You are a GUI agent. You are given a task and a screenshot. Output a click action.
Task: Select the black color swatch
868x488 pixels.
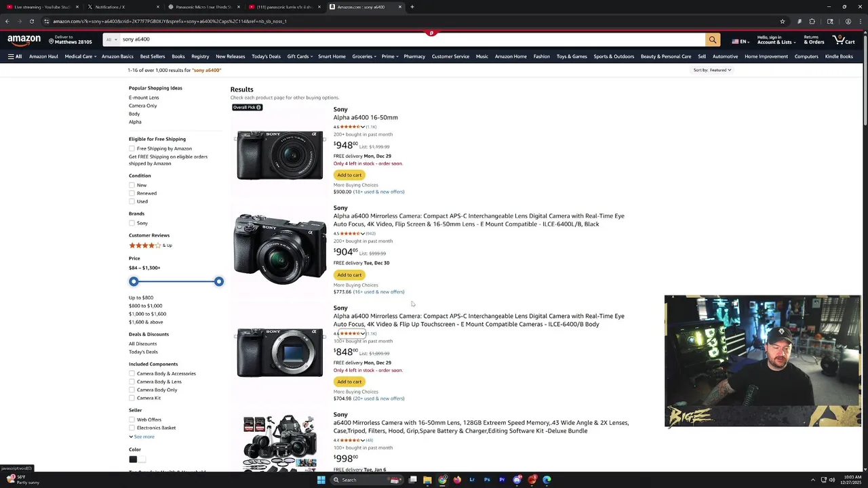(x=133, y=460)
